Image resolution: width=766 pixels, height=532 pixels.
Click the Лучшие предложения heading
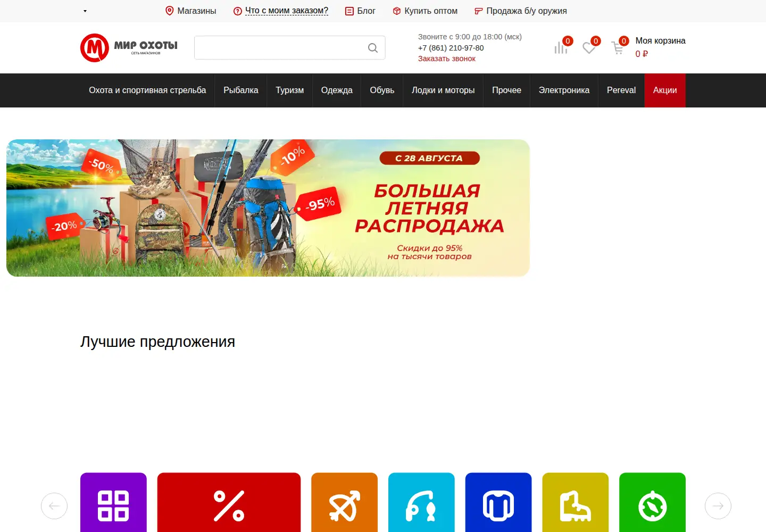157,342
